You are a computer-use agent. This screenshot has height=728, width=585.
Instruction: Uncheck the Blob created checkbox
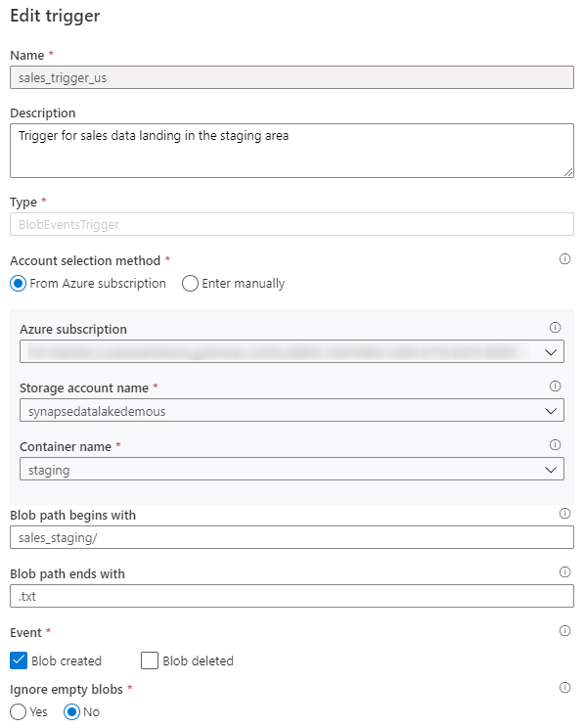click(19, 660)
